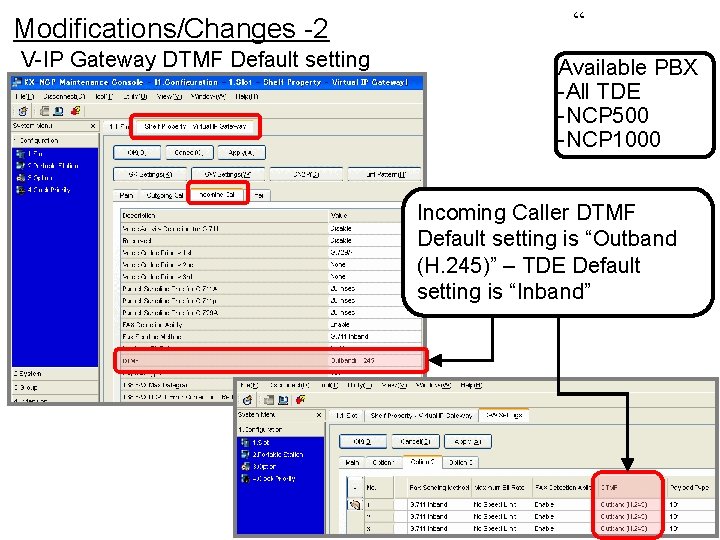Click the blue computer toolbar icon in Shelf Property window
The height and width of the screenshot is (540, 720).
58,111
